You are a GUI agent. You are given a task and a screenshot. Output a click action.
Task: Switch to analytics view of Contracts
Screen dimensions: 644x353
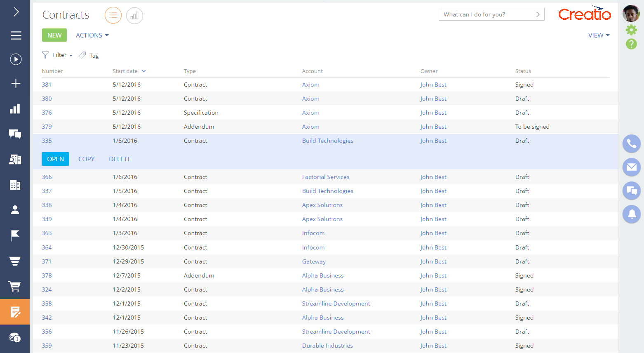(x=134, y=15)
